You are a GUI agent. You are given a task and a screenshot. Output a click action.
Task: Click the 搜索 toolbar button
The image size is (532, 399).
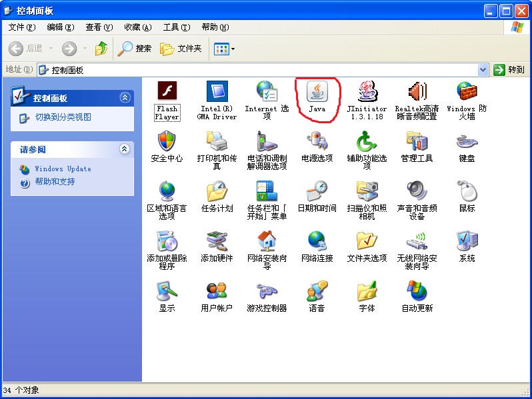click(x=135, y=49)
